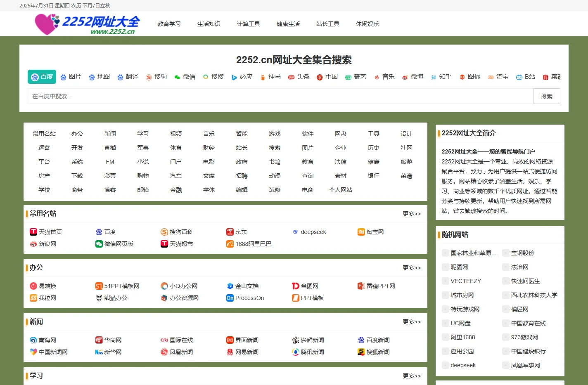Select the 百度 search engine tab
This screenshot has height=385, width=588.
pos(42,77)
